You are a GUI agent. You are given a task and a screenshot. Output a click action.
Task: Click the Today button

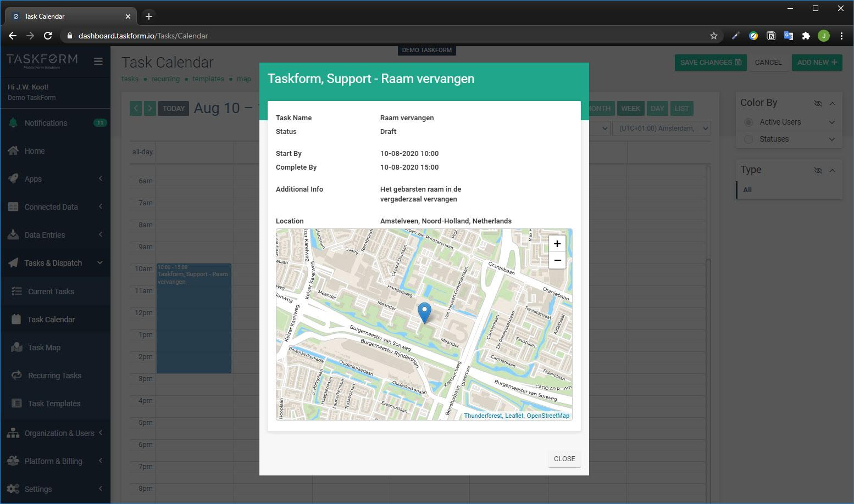pyautogui.click(x=174, y=108)
